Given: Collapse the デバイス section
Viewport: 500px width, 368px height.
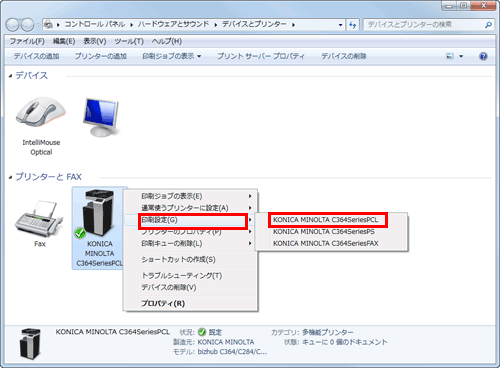Looking at the screenshot, I should coord(10,76).
